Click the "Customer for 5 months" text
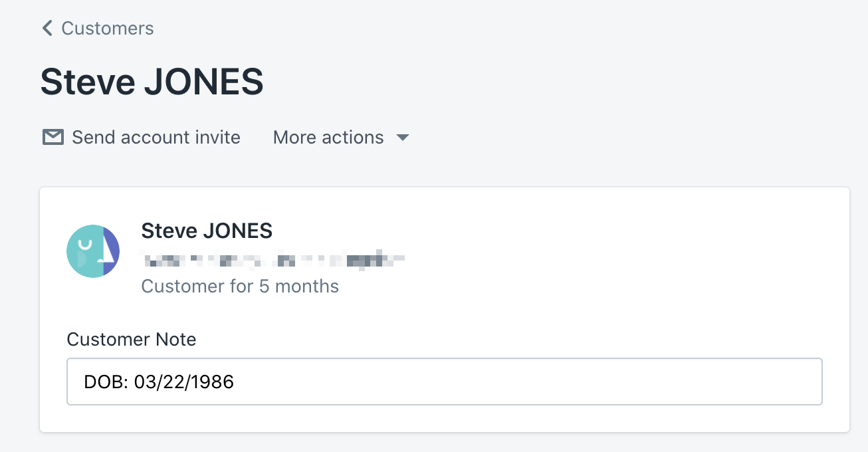The height and width of the screenshot is (452, 868). coord(240,286)
